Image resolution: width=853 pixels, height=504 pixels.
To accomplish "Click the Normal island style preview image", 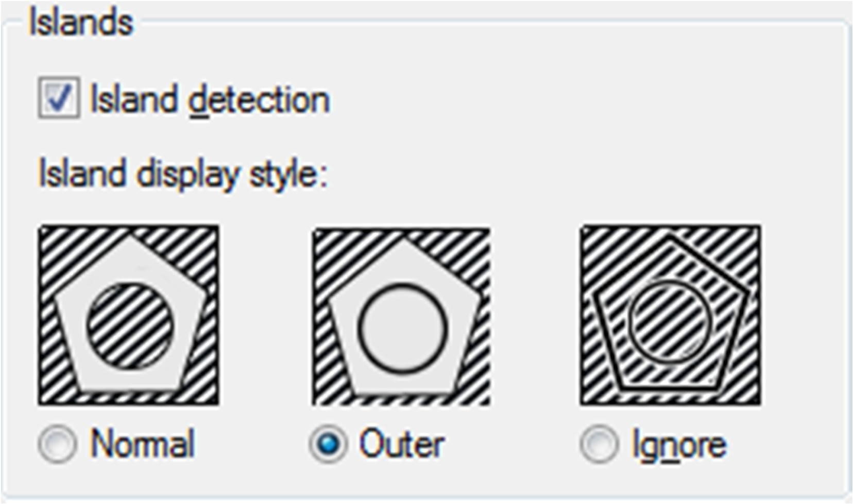I will coord(128,315).
